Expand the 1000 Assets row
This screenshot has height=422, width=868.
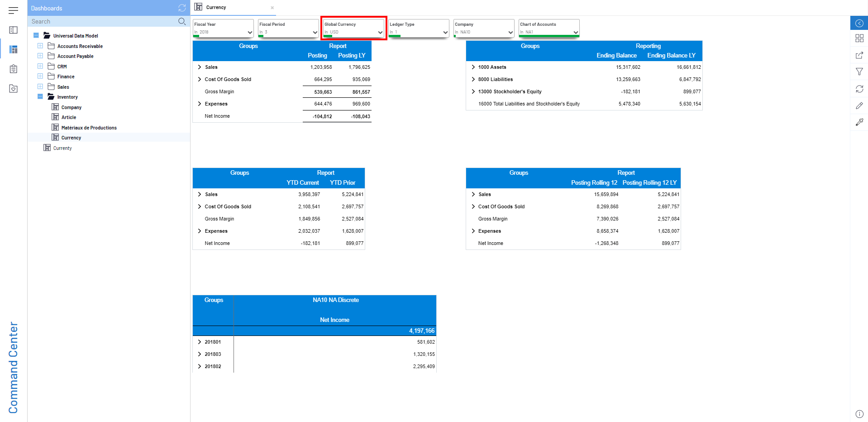pos(473,67)
